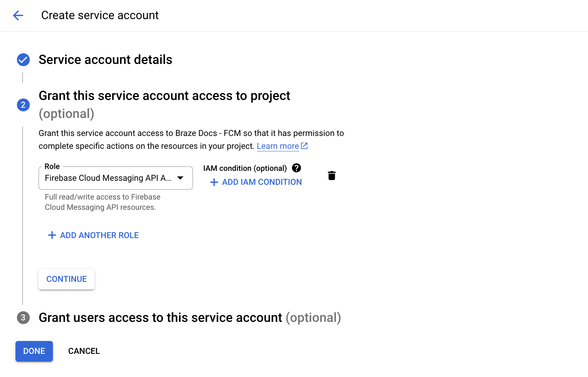Click the blue DONE button
The image size is (588, 377).
tap(34, 351)
